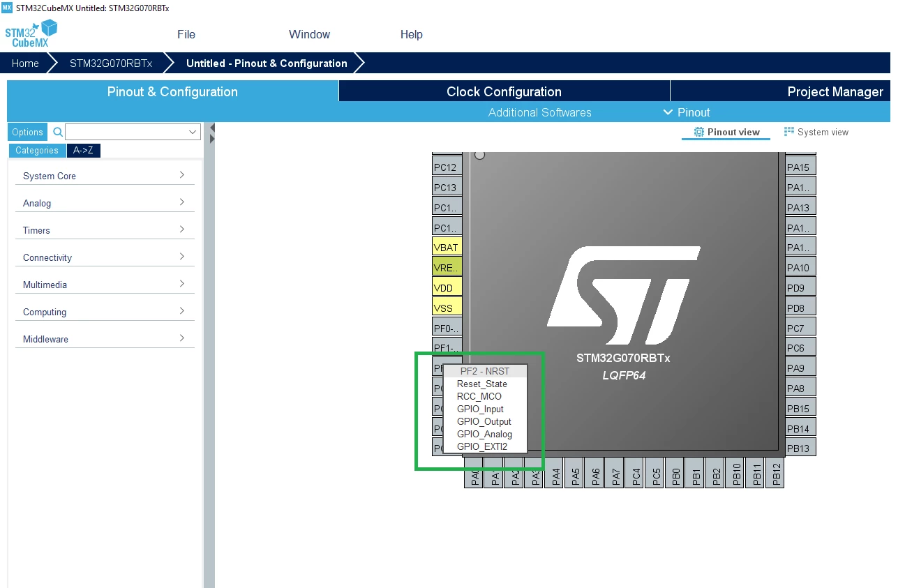Click the PC12 pin
This screenshot has height=588, width=905.
coord(447,167)
